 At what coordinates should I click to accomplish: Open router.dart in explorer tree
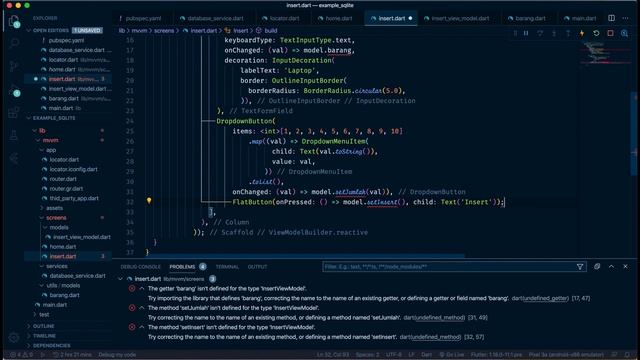[63, 179]
